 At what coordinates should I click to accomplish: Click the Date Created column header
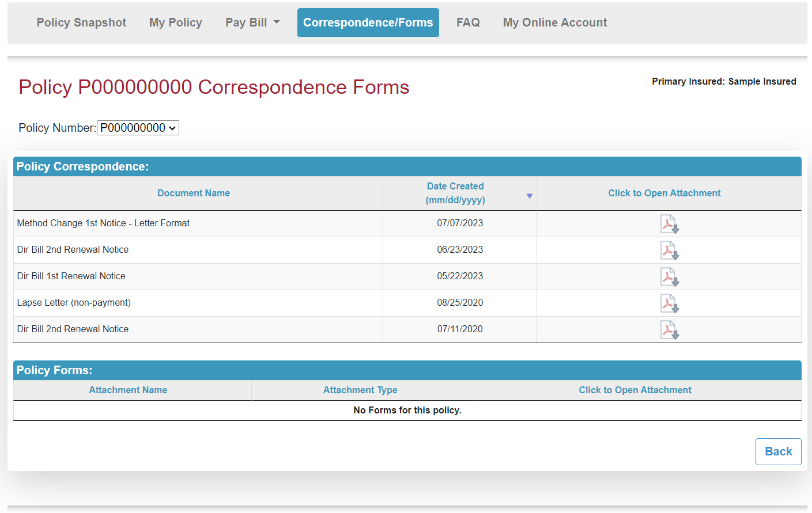[x=455, y=193]
